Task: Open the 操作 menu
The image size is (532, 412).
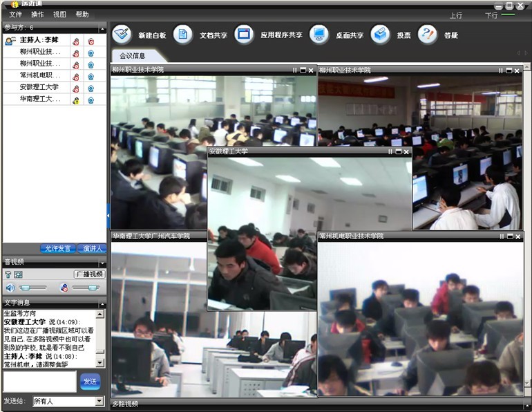Action: click(x=37, y=15)
